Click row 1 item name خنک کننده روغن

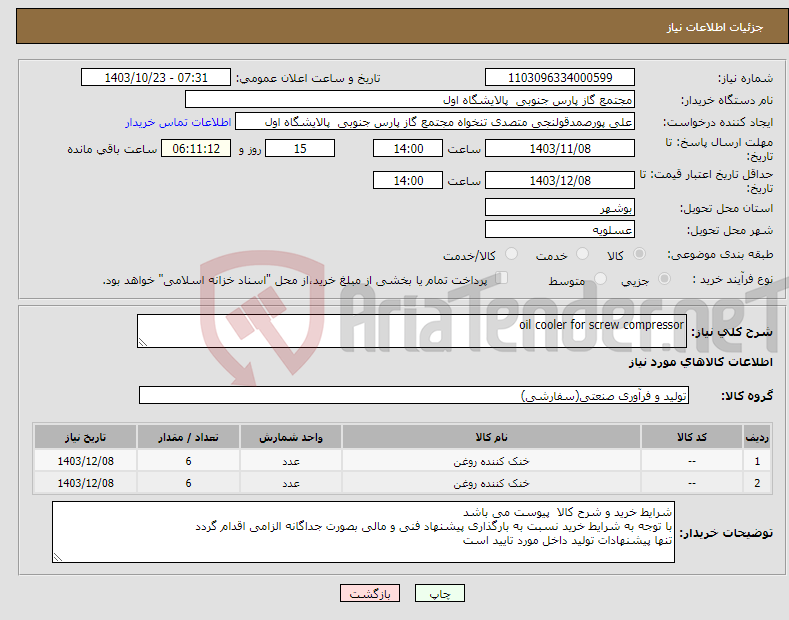coord(491,461)
